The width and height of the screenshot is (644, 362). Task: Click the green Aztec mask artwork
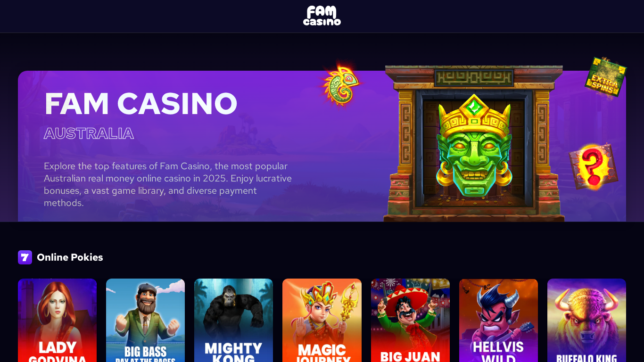[474, 145]
